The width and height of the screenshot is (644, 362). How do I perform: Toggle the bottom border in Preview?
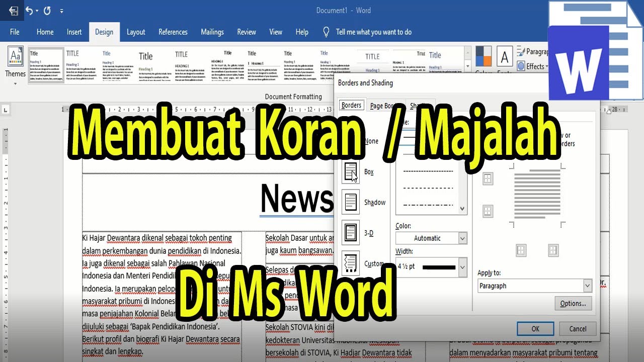488,211
